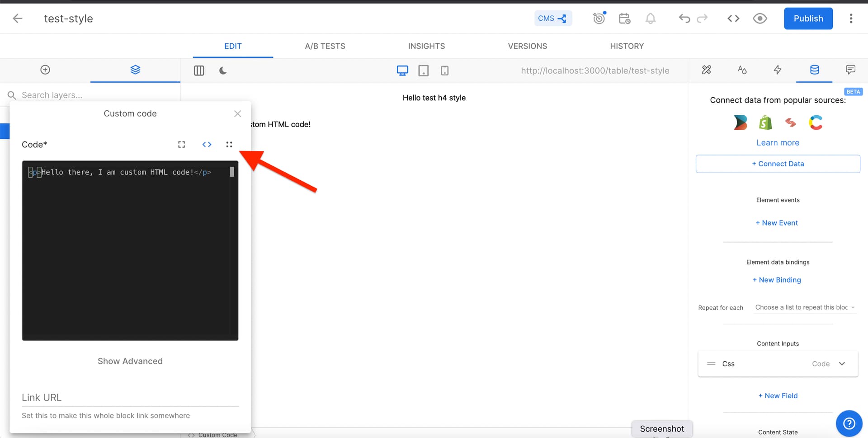This screenshot has height=438, width=868.
Task: Undo the last change
Action: tap(684, 19)
